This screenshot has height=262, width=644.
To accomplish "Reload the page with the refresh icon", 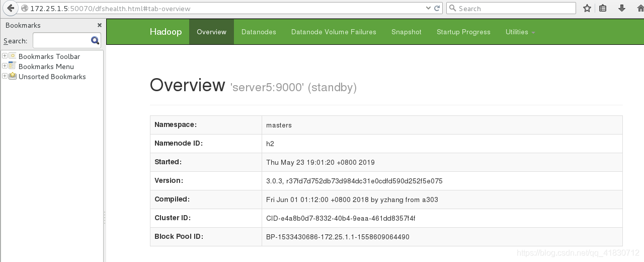I will coord(437,8).
